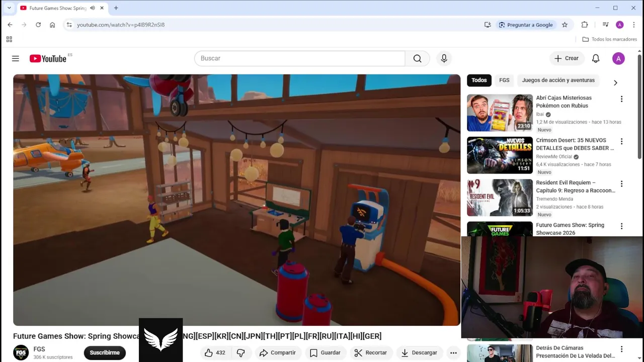
Task: Click the magnifier search button
Action: (417, 58)
